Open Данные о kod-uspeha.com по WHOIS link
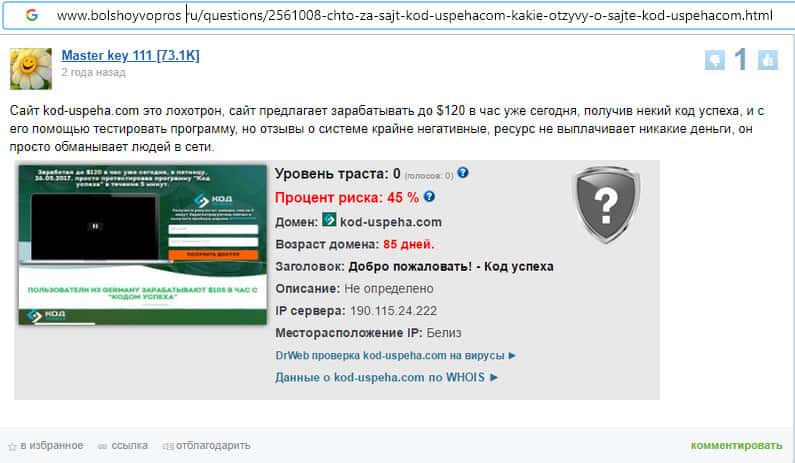 (386, 377)
